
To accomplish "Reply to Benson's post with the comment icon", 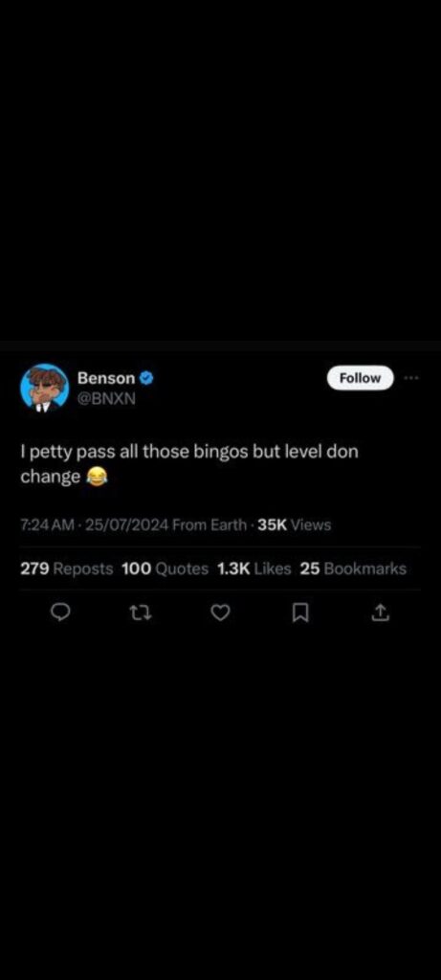I will (x=59, y=615).
